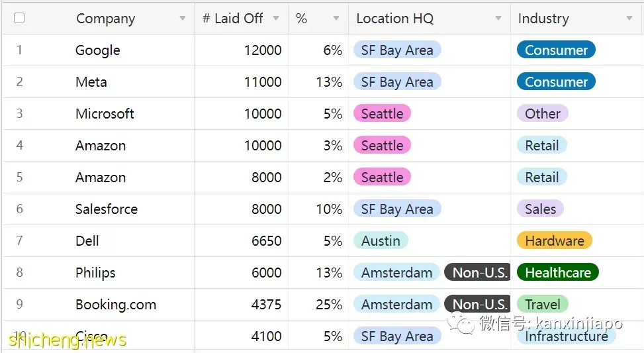Click the # Laid Off column header
This screenshot has height=353, width=644.
[233, 18]
